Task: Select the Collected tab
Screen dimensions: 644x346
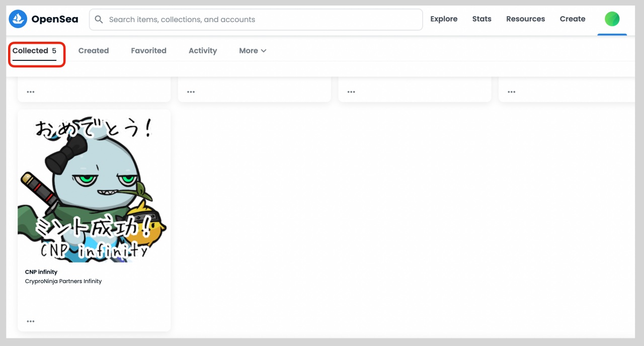Action: 34,51
